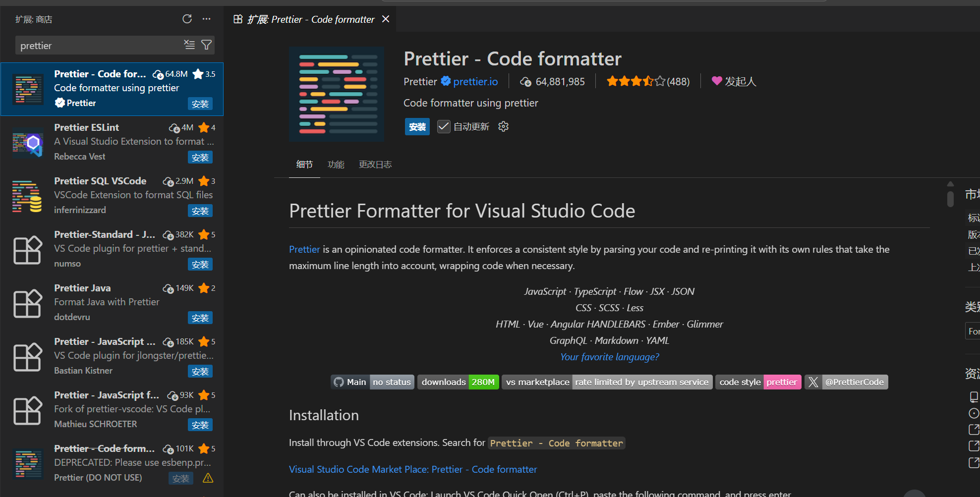Click the star rating (488) in details
The width and height of the screenshot is (980, 497).
pyautogui.click(x=648, y=81)
